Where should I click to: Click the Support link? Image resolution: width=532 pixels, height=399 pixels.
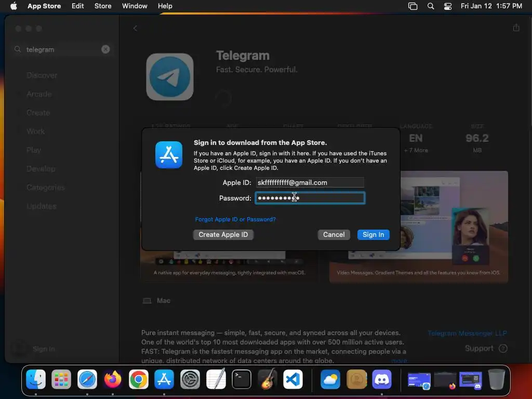[x=486, y=349]
